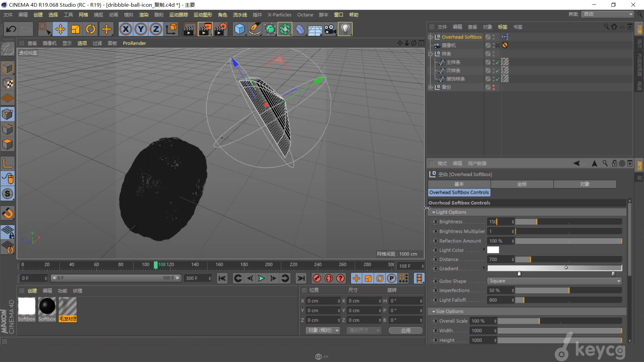644x362 pixels.
Task: Add a Cube primitive
Action: (239, 29)
